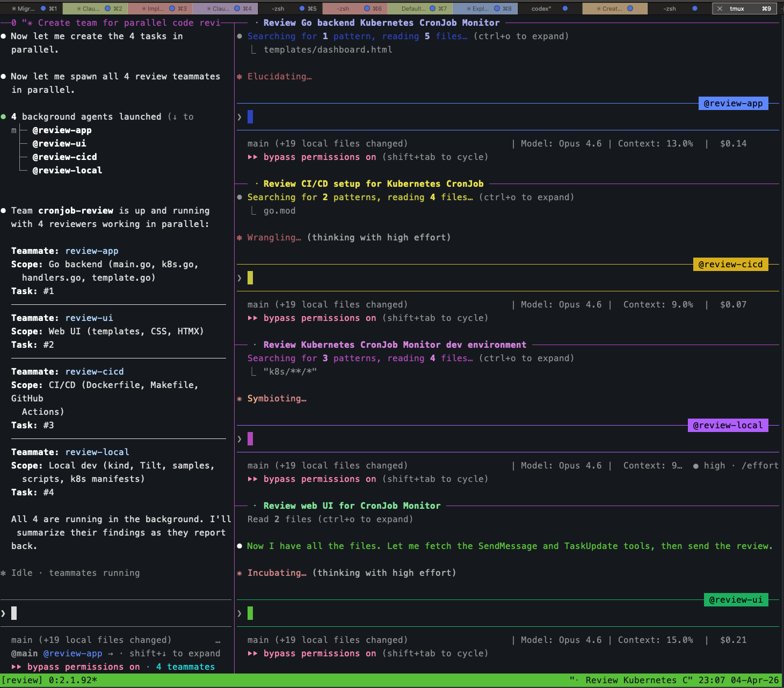Close the tmux tab with X icon
Image resolution: width=784 pixels, height=688 pixels.
click(720, 9)
